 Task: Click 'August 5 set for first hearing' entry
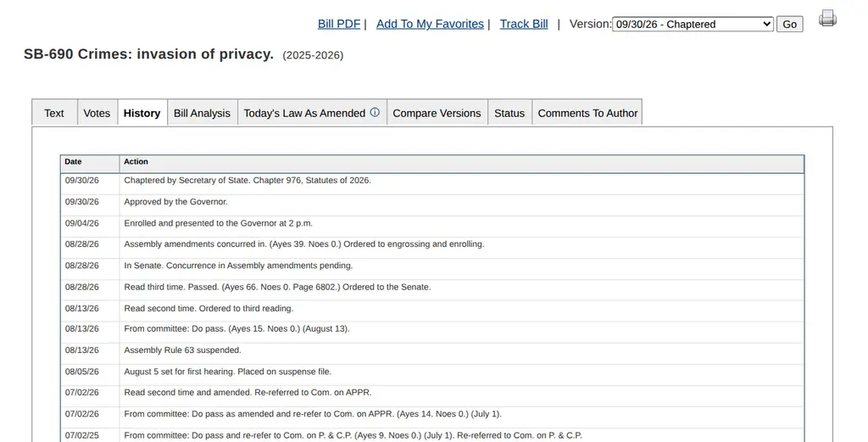click(x=228, y=372)
